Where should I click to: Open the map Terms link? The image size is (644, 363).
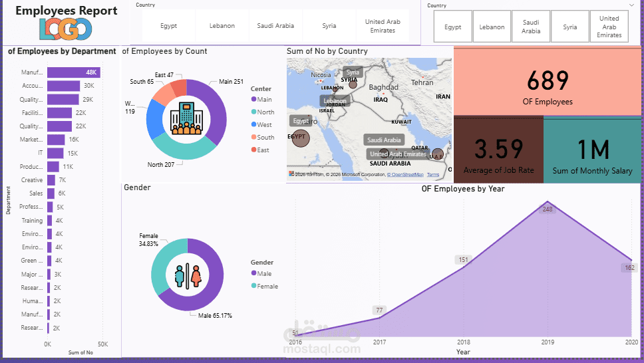point(433,174)
